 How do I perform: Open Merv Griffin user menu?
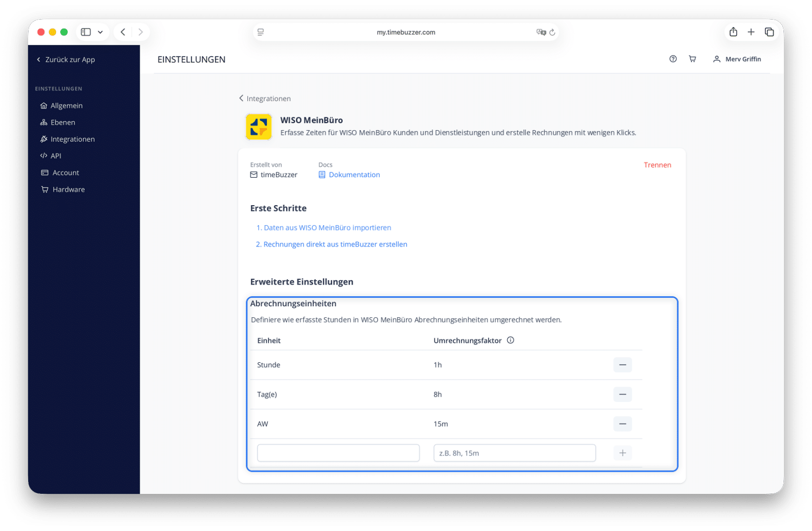737,59
